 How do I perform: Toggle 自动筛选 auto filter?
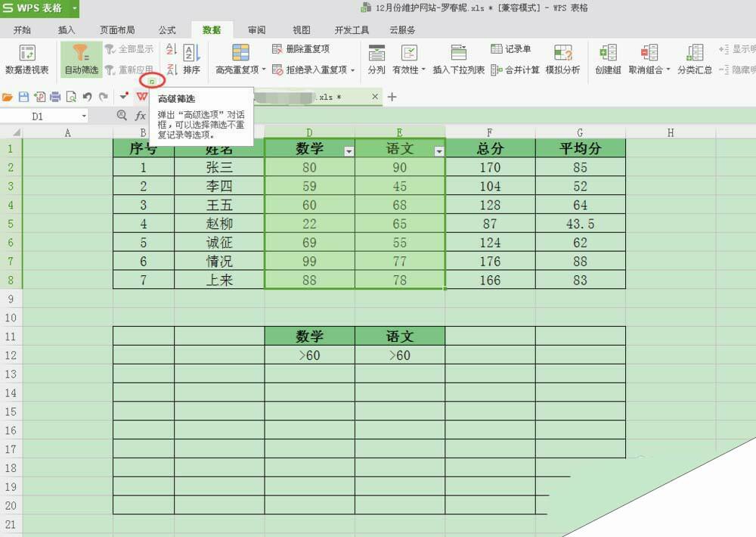point(81,59)
